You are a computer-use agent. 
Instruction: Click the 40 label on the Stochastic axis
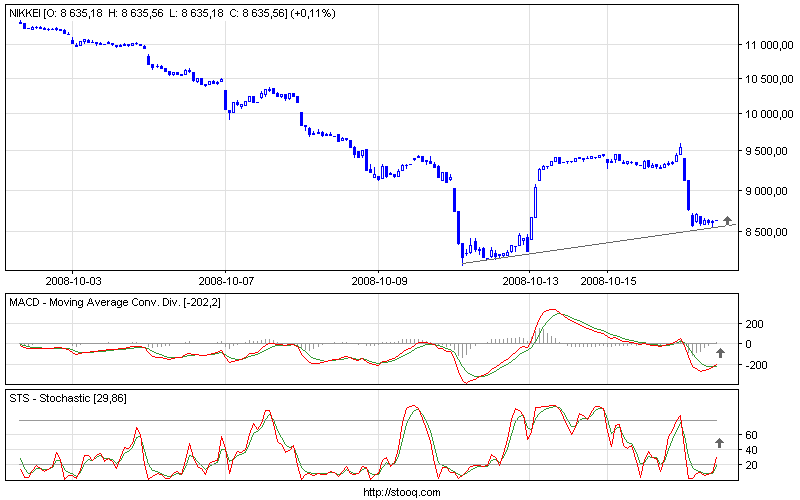751,451
